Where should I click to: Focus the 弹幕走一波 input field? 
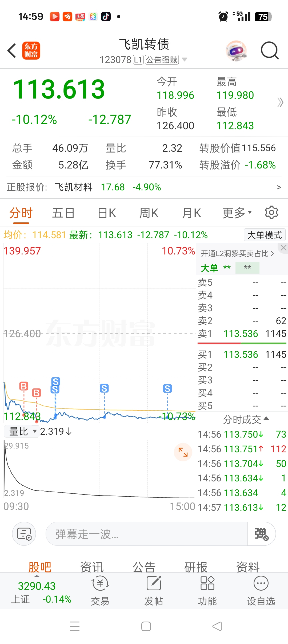pos(147,534)
